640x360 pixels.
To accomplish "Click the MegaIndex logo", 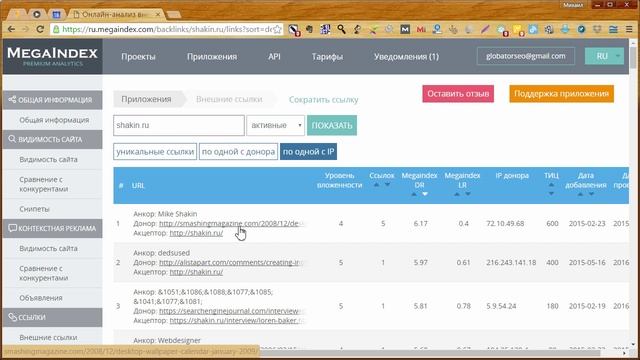I will 52,56.
